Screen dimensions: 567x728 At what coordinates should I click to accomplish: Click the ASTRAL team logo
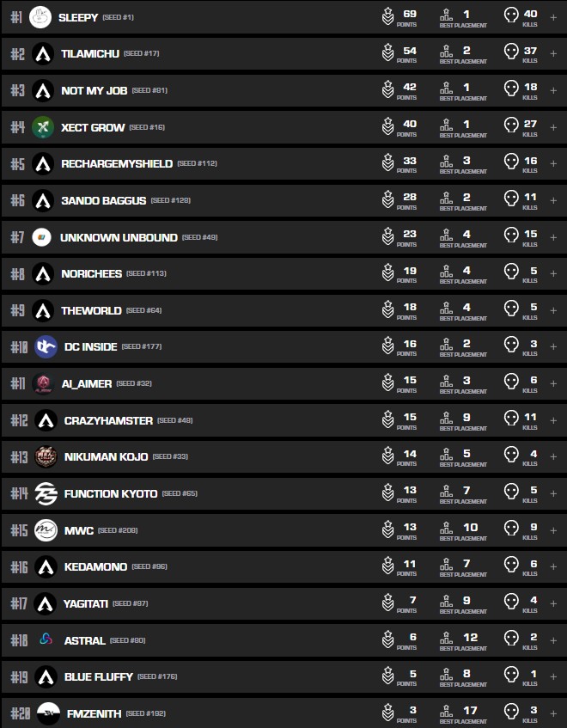[x=46, y=640]
